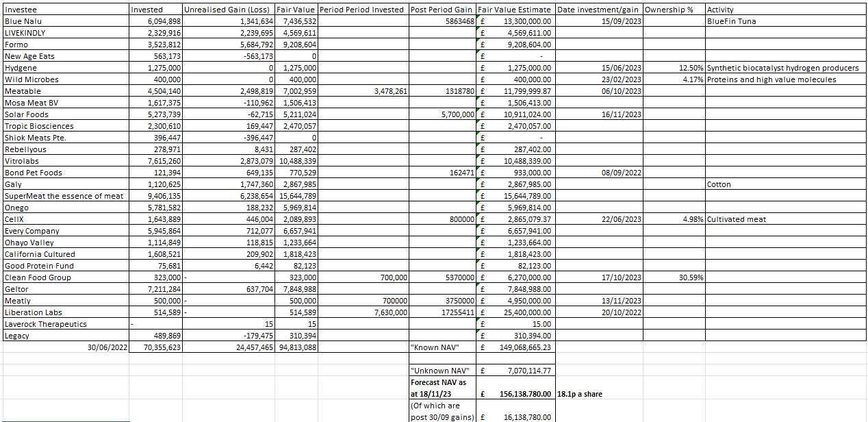Select the 'Blue Nalu' investee cell
The height and width of the screenshot is (422, 868).
click(66, 21)
